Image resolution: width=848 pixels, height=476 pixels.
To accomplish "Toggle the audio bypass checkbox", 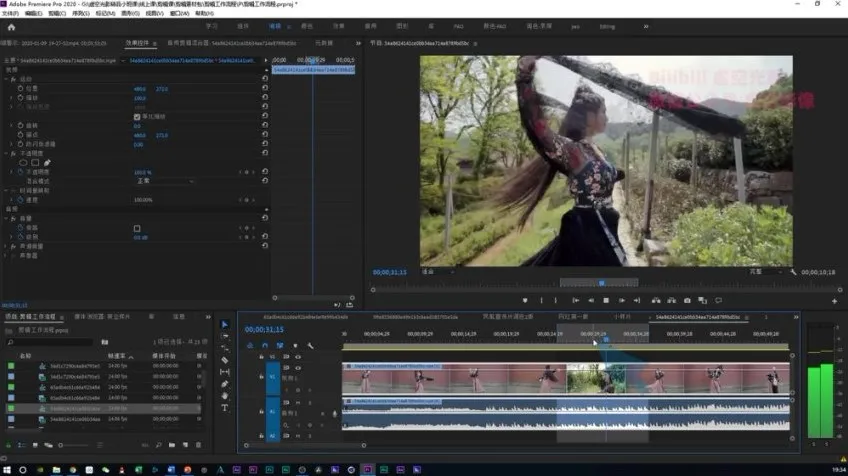I will click(137, 228).
